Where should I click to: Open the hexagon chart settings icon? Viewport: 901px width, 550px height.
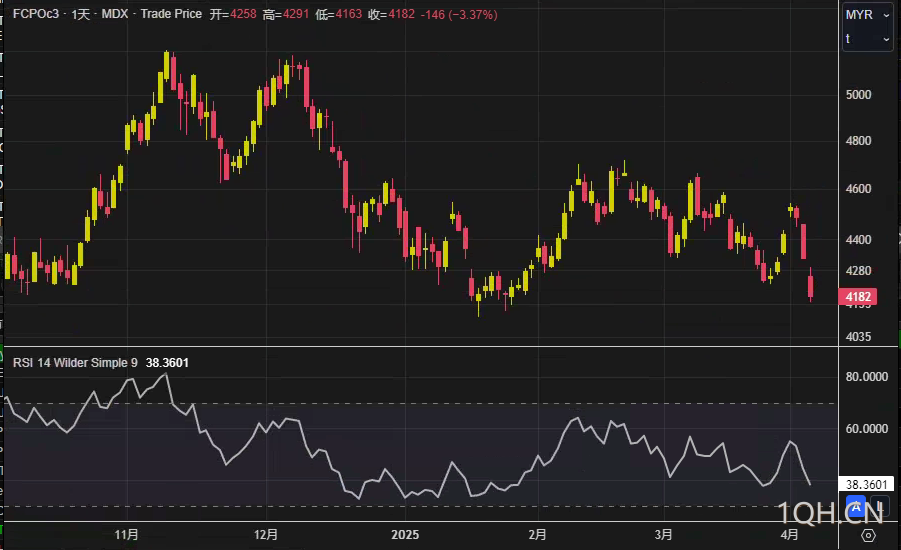(x=868, y=536)
